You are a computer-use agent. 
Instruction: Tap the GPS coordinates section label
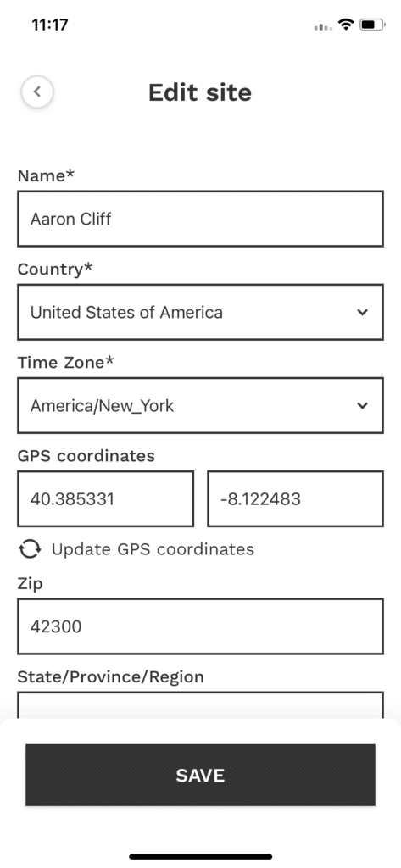[86, 455]
